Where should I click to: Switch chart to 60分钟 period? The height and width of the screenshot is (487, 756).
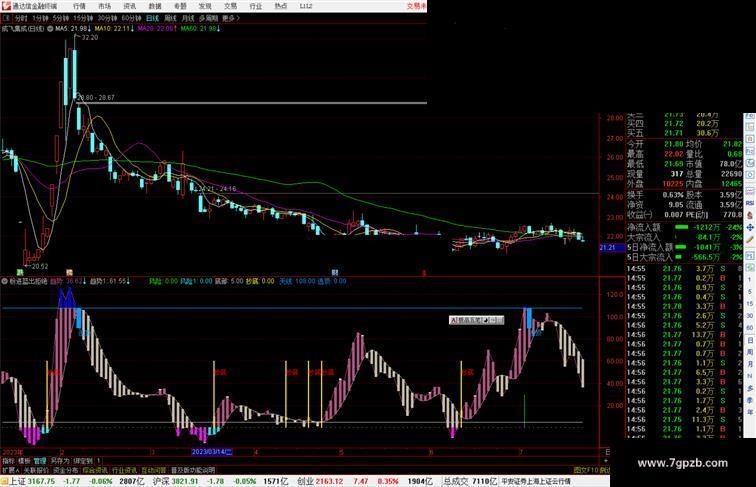pos(131,18)
